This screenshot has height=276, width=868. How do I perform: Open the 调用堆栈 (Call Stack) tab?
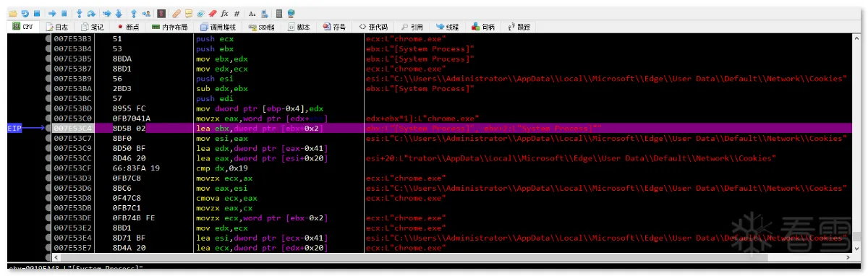click(218, 27)
